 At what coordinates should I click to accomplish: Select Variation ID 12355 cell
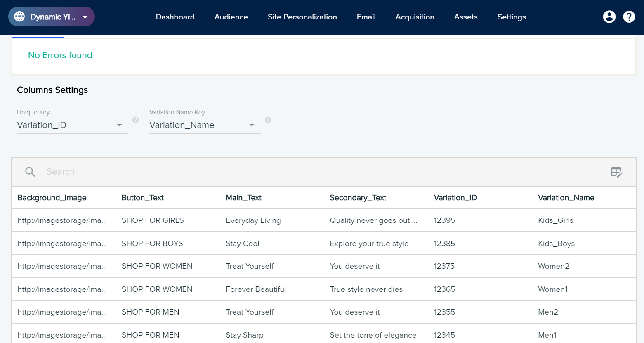pos(445,312)
